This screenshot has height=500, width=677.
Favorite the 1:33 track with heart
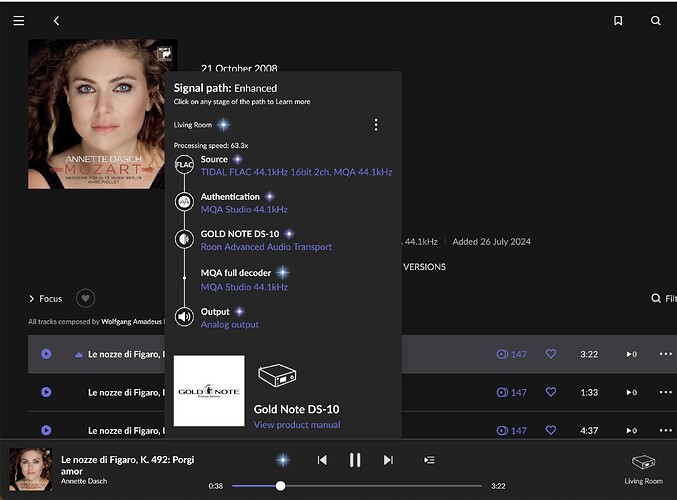coord(550,392)
